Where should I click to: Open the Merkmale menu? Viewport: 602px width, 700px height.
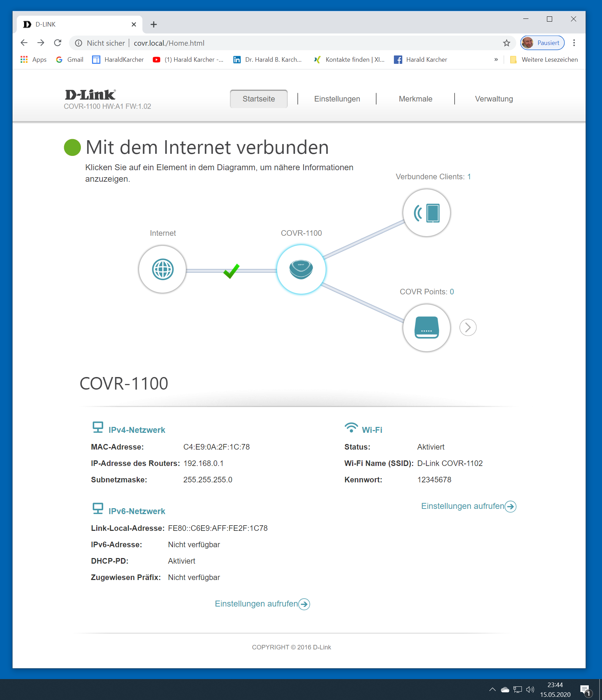[x=416, y=99]
